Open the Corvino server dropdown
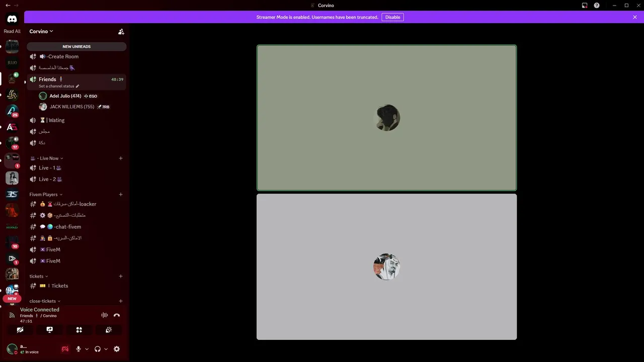 [41, 31]
